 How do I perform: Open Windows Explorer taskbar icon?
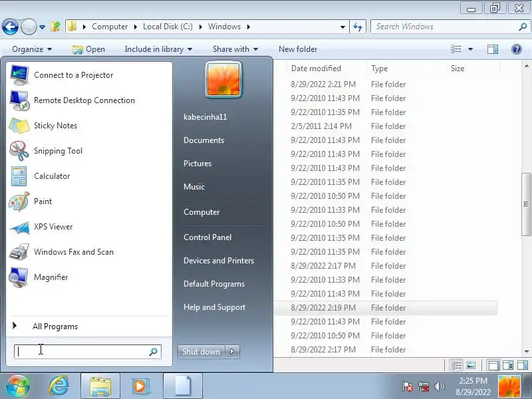pos(100,386)
